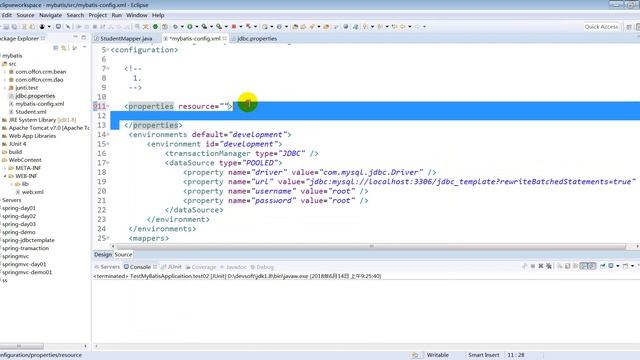
Task: Switch to the Source tab
Action: point(123,254)
